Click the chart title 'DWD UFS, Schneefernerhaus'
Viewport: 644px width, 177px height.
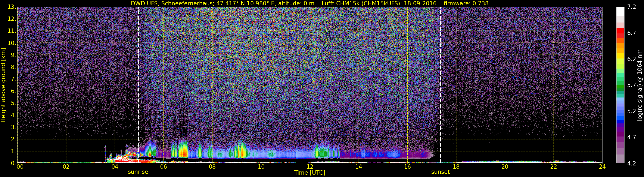coord(171,3)
